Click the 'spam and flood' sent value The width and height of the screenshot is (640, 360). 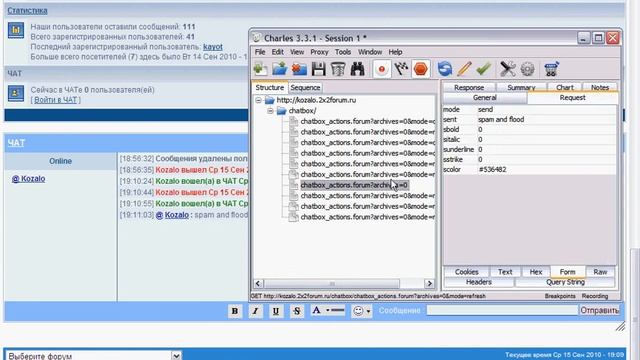(501, 119)
